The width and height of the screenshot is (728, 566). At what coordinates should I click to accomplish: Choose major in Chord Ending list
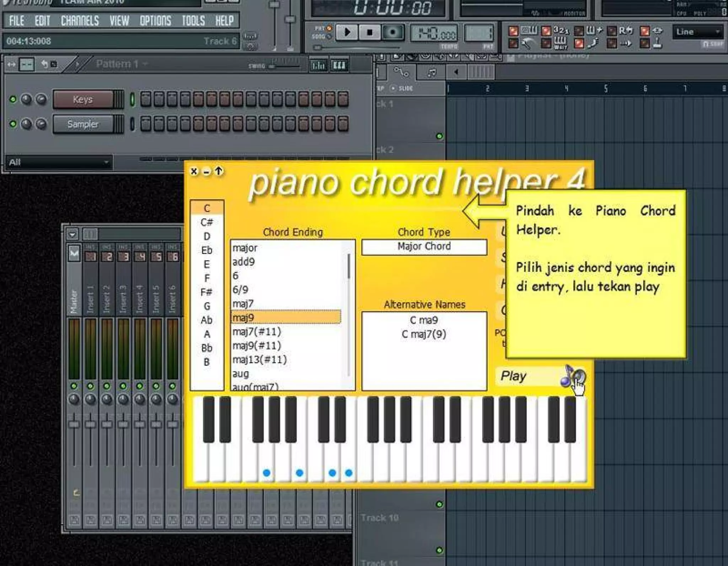(x=286, y=248)
